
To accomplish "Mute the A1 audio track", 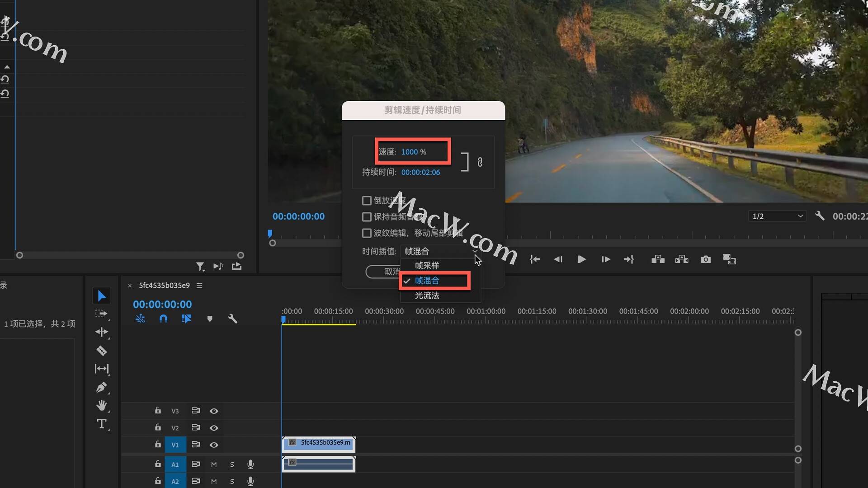I will 214,465.
